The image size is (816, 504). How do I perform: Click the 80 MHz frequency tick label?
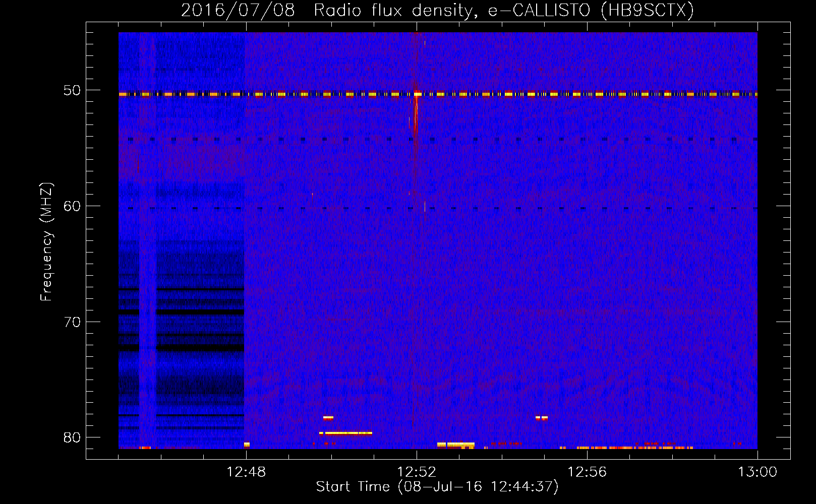point(72,437)
